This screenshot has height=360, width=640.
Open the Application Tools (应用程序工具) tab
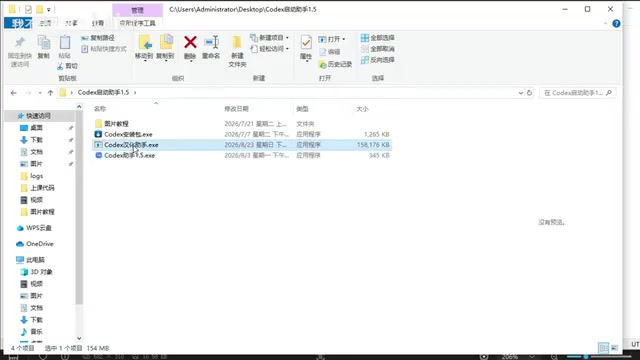tap(138, 23)
